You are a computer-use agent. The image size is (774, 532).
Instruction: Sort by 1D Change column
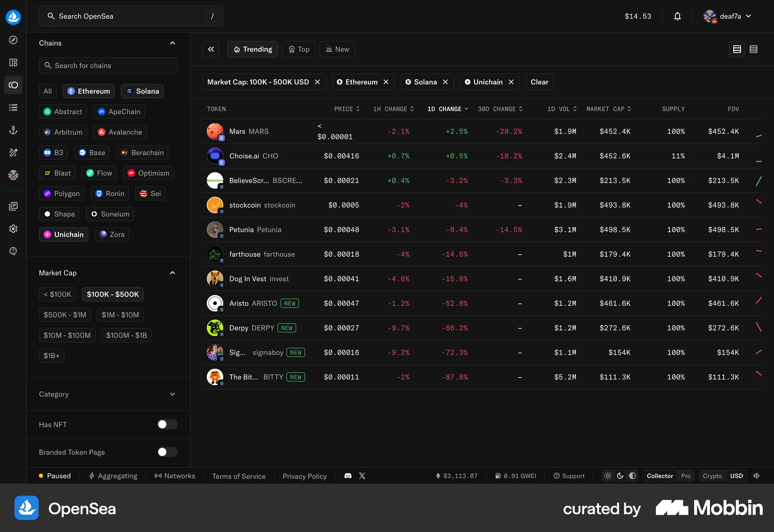[x=448, y=109]
